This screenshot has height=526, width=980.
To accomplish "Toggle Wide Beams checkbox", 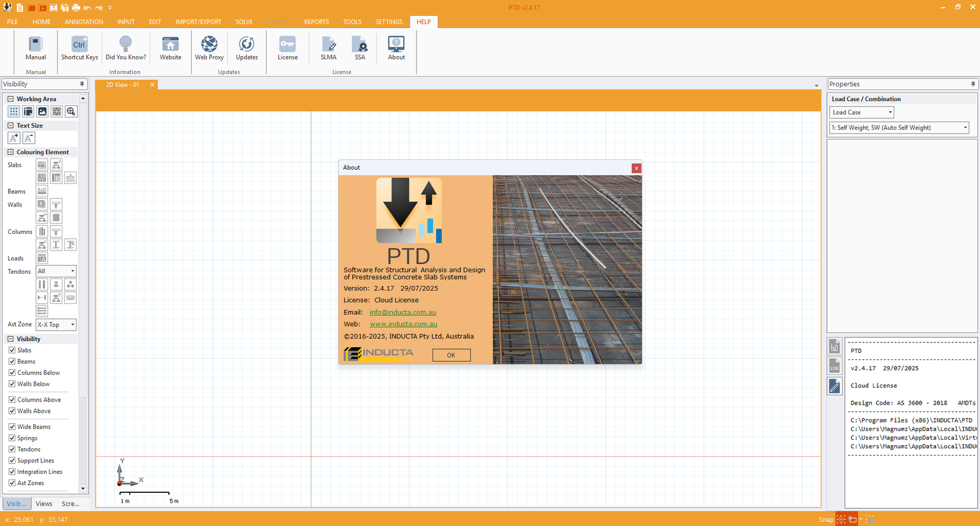I will pyautogui.click(x=12, y=427).
